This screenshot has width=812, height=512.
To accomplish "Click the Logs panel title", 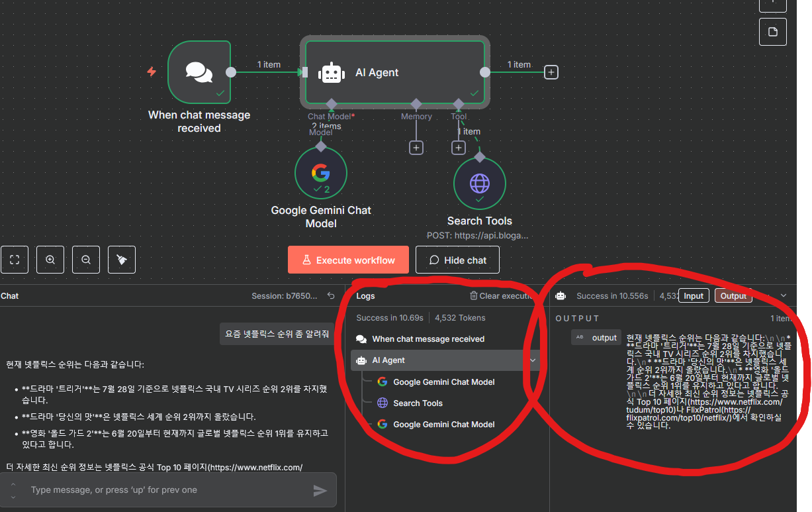I will (365, 296).
